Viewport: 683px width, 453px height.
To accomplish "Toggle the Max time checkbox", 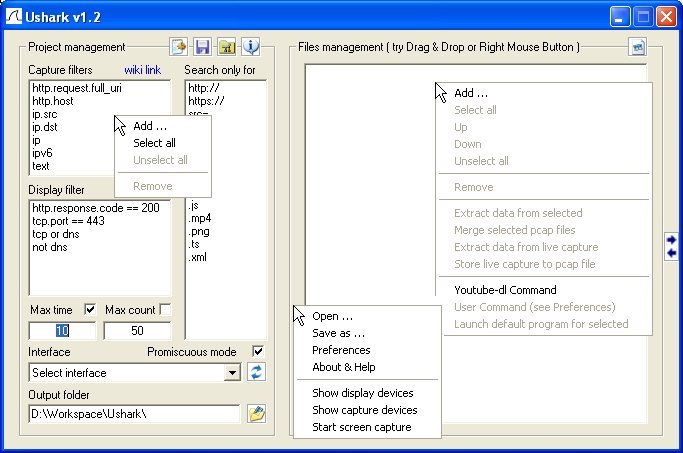I will click(91, 309).
